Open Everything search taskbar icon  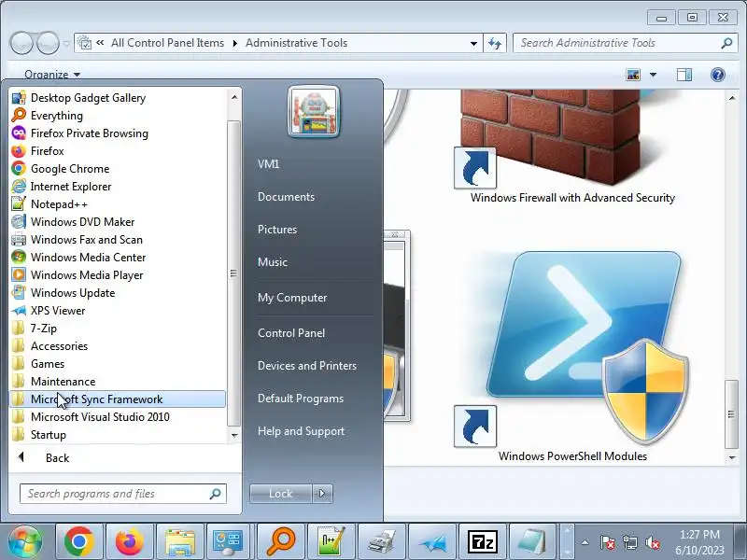281,542
